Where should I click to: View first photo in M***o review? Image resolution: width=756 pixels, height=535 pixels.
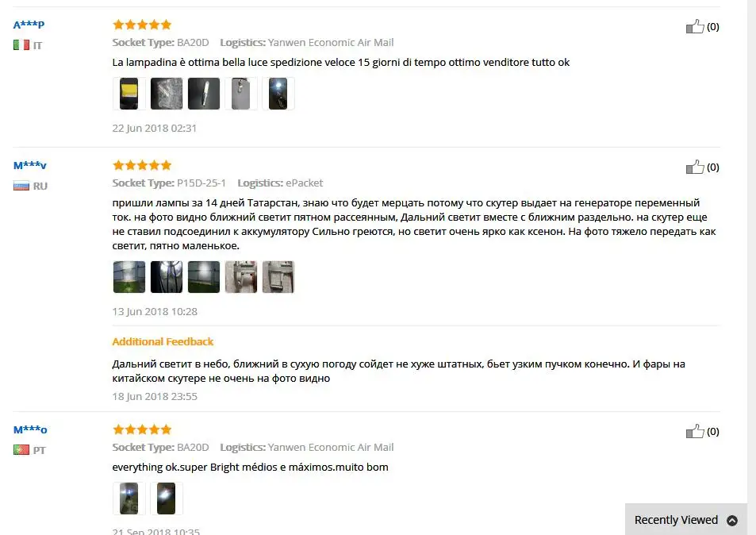tap(129, 498)
